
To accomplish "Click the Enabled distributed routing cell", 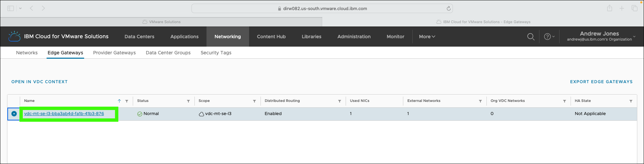I will (x=273, y=114).
